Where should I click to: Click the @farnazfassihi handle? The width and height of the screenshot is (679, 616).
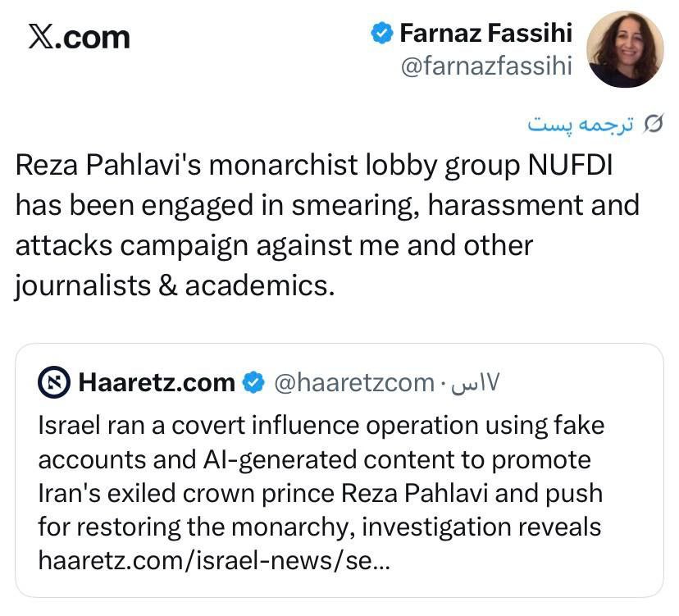(x=485, y=66)
